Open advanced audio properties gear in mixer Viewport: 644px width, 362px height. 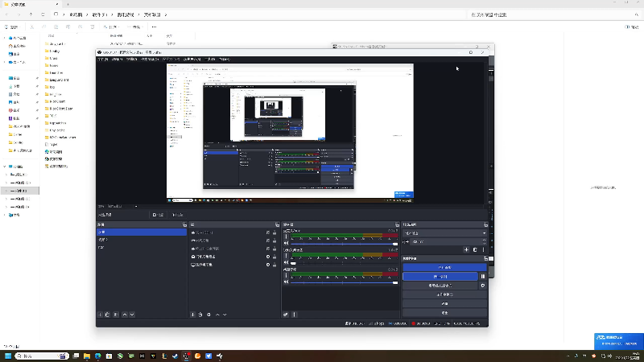pyautogui.click(x=286, y=315)
